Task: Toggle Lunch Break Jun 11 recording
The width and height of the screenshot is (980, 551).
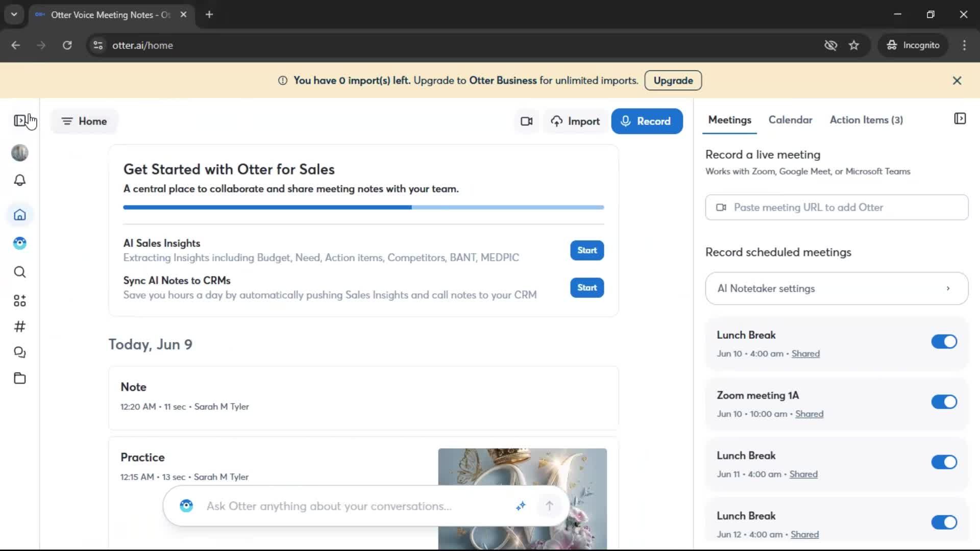Action: pyautogui.click(x=944, y=462)
